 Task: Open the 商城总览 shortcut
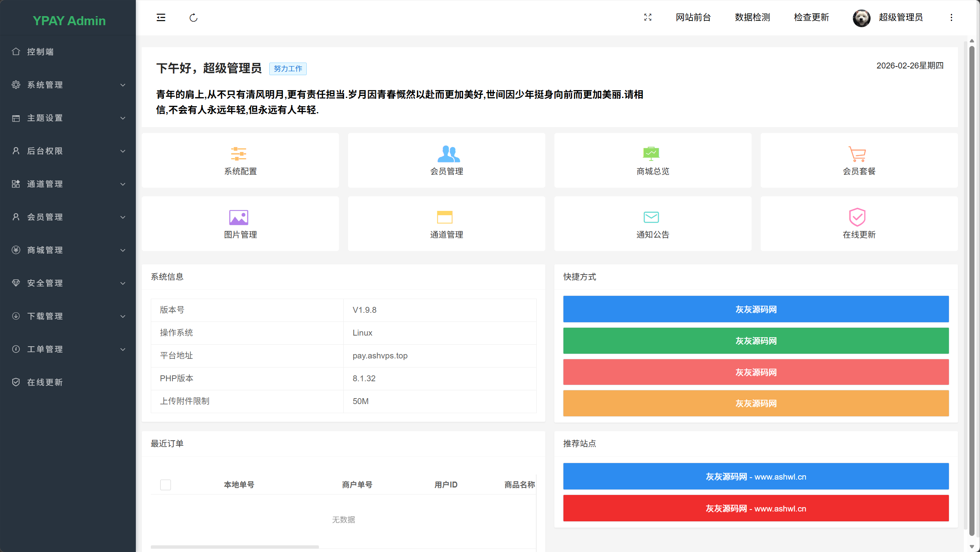pos(652,160)
